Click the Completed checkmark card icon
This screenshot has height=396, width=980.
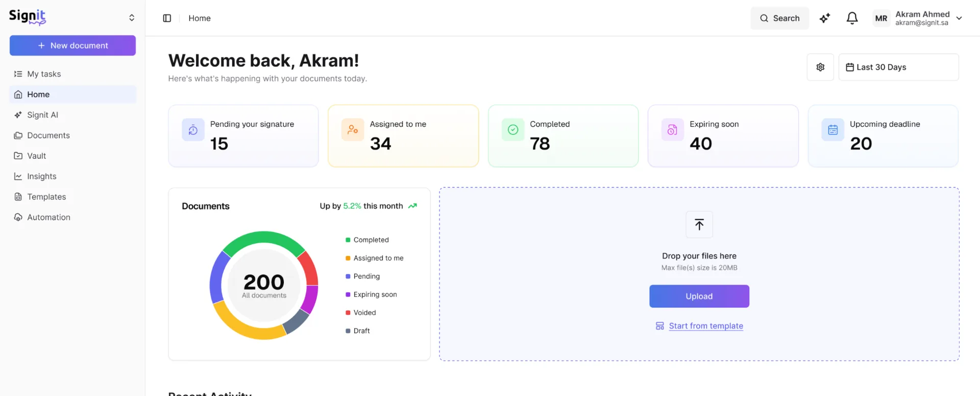coord(513,130)
